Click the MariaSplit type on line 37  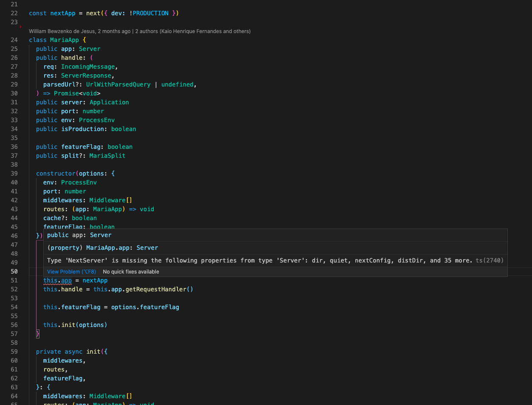(107, 156)
